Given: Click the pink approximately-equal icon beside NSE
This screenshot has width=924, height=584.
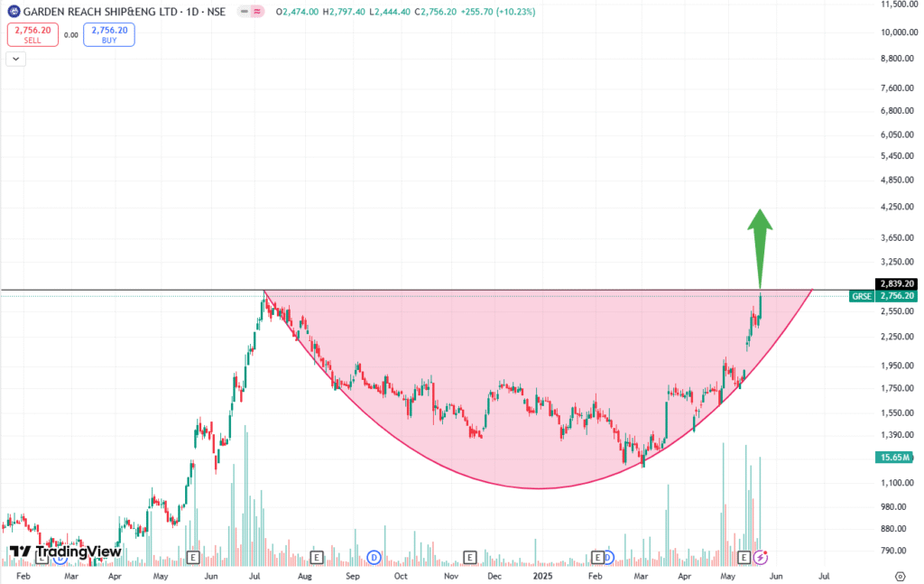Looking at the screenshot, I should coord(257,11).
